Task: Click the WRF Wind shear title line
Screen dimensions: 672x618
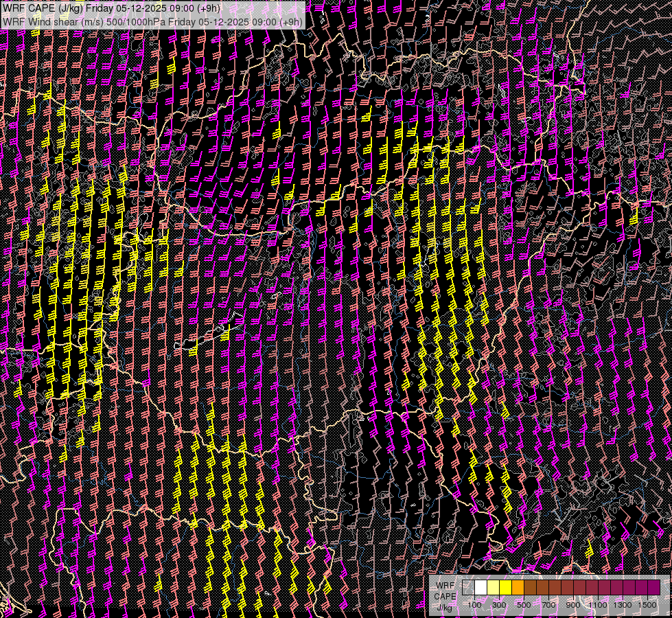Action: point(55,21)
